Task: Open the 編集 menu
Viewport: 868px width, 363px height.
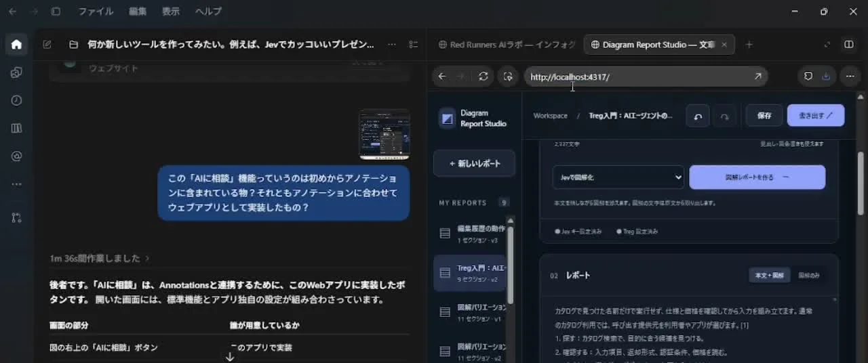Action: (137, 12)
